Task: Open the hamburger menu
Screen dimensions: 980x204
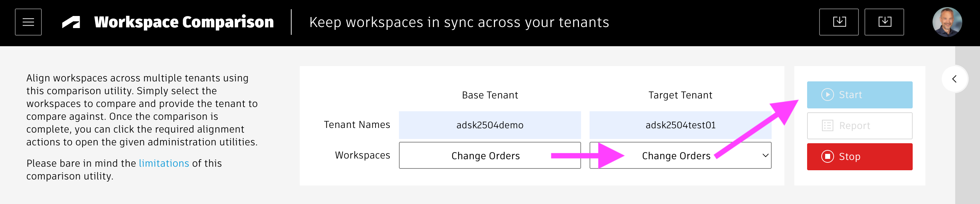Action: [28, 22]
